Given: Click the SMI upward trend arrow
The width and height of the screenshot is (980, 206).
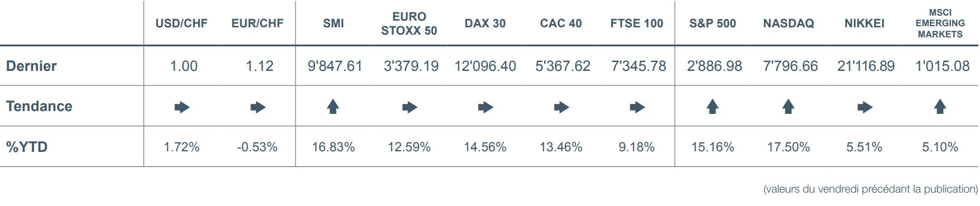Looking at the screenshot, I should [333, 107].
